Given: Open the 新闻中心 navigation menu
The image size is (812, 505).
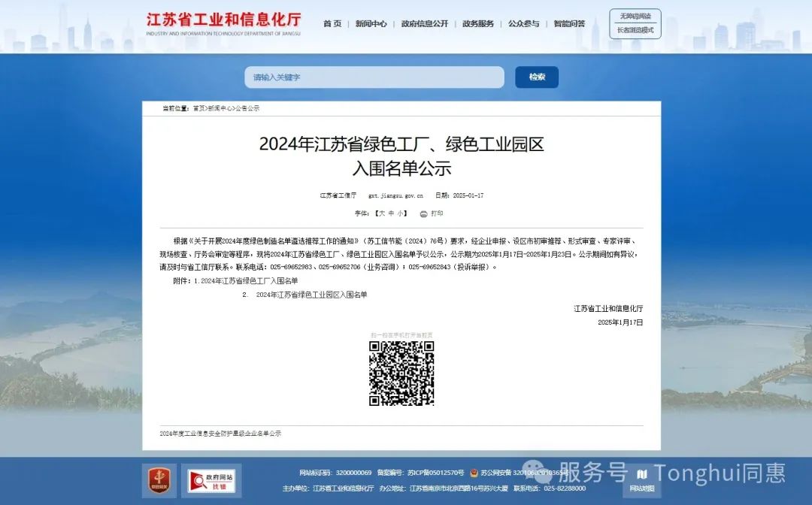Looking at the screenshot, I should coord(371,24).
